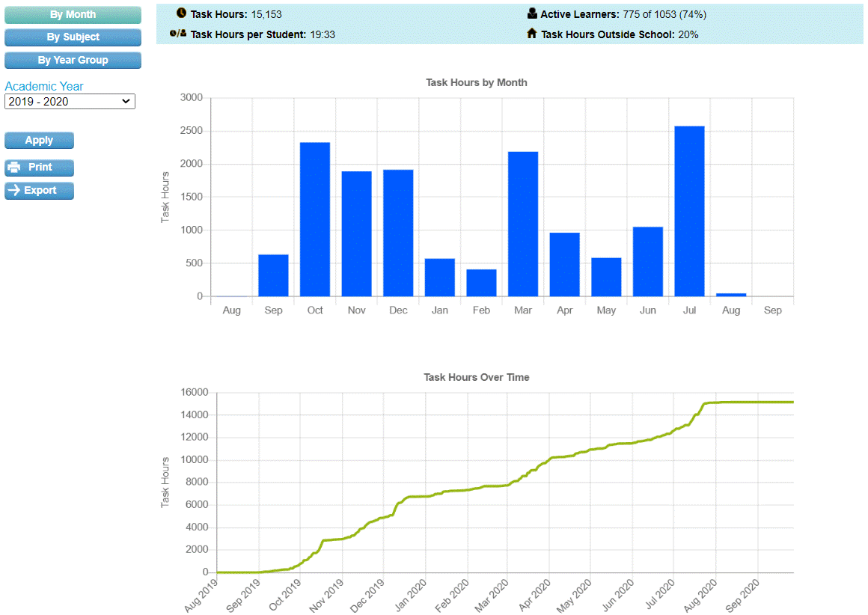This screenshot has height=615, width=868.
Task: Open the Academic Year dropdown
Action: coord(70,102)
